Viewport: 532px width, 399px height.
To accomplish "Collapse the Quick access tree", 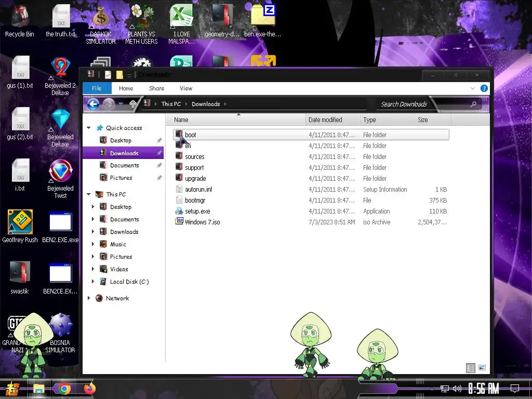I will point(88,128).
